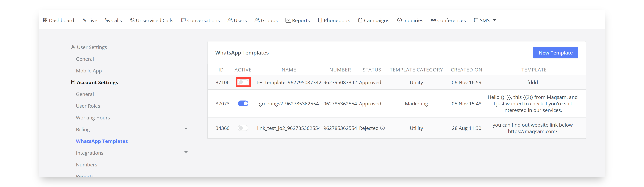Select the greetings2_962785362554 name

coord(289,104)
